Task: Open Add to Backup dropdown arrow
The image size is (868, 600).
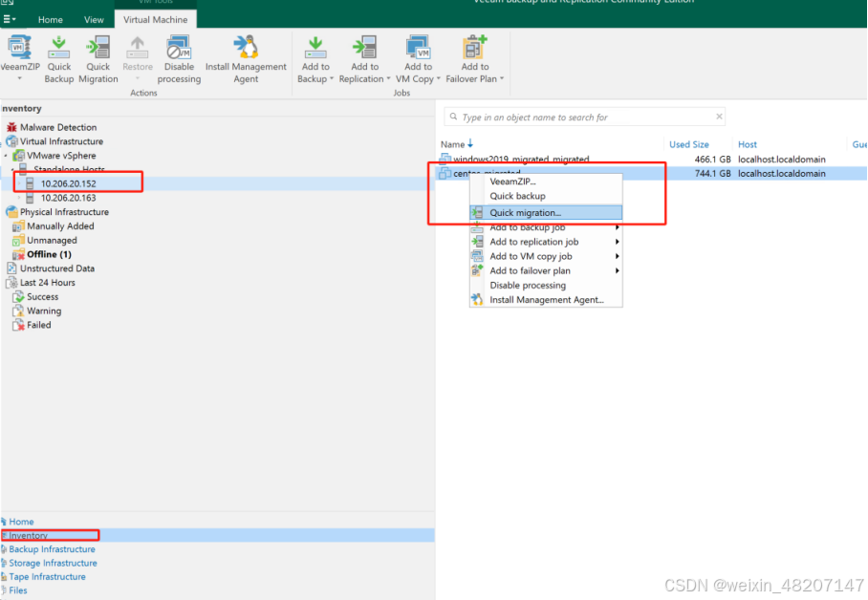Action: tap(332, 78)
